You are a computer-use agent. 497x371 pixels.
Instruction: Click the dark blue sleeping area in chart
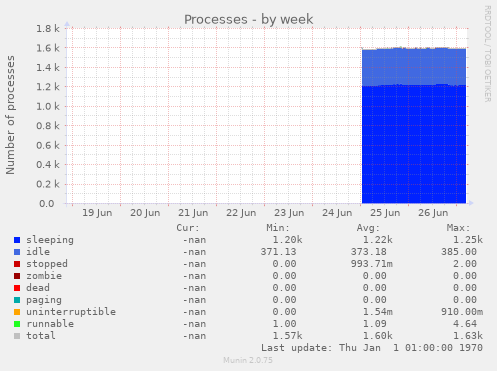click(414, 144)
